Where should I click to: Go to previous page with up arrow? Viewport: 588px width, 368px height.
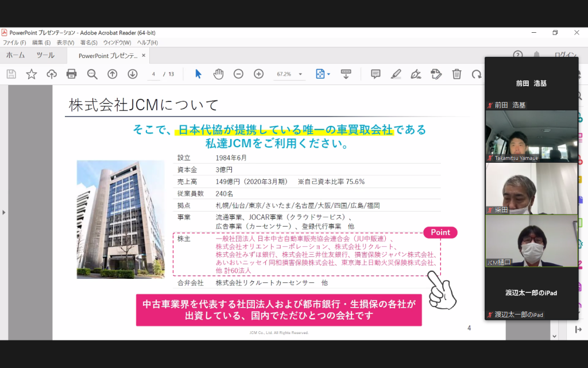[112, 74]
